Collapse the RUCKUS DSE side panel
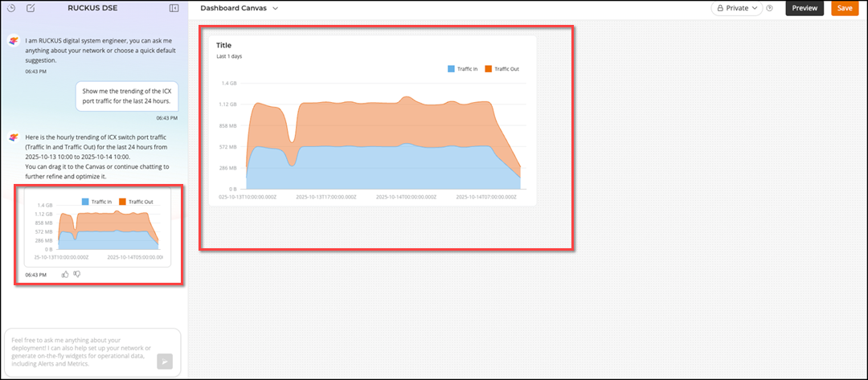868x380 pixels. [x=174, y=8]
